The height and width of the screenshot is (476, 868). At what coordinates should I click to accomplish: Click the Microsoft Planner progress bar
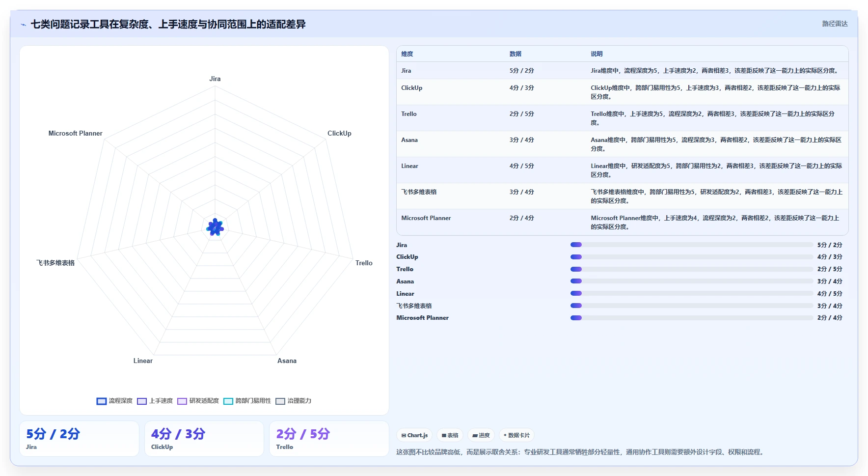692,318
